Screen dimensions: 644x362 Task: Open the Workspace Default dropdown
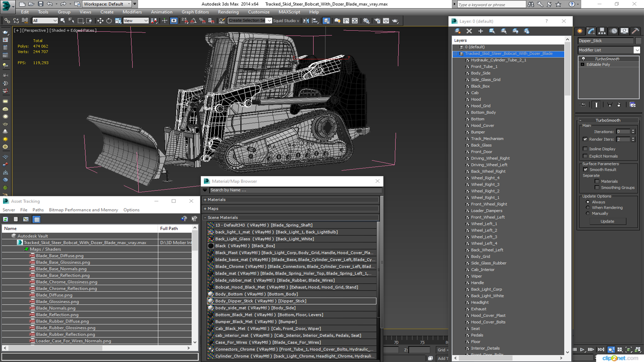click(107, 4)
